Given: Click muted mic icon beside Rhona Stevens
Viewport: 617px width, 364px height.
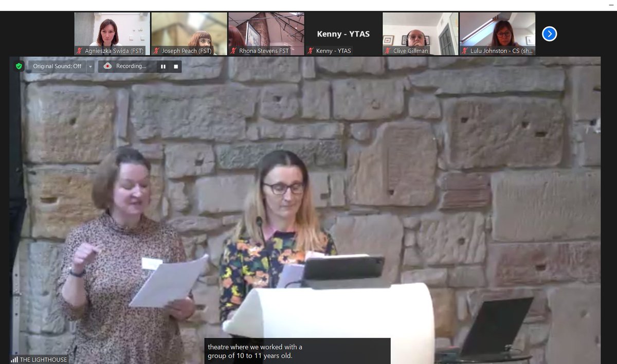Looking at the screenshot, I should [x=234, y=51].
